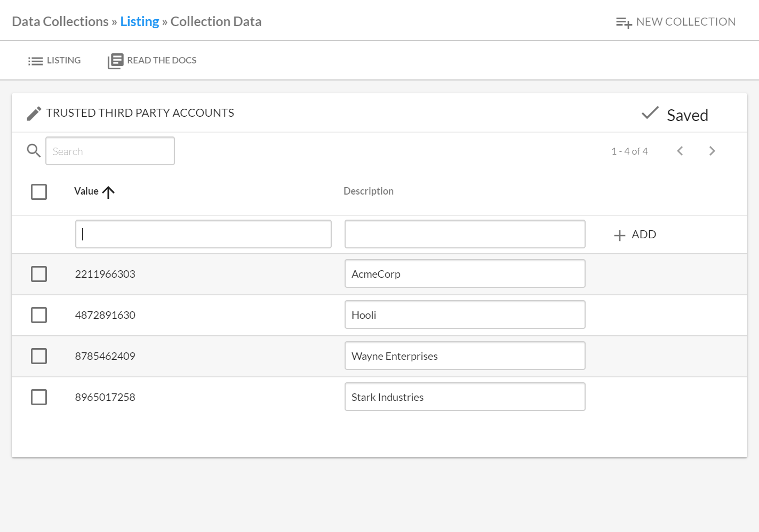Click the listing bullet-list icon
The image size is (759, 532).
coord(35,61)
